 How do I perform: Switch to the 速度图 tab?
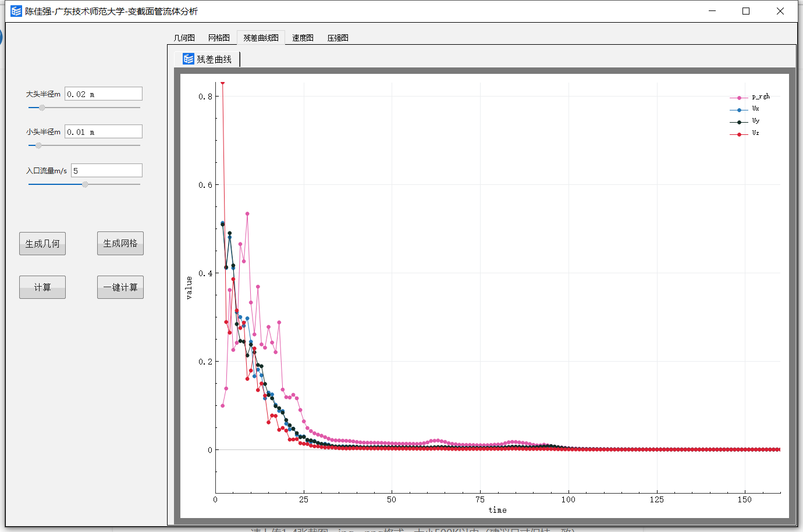click(x=303, y=38)
